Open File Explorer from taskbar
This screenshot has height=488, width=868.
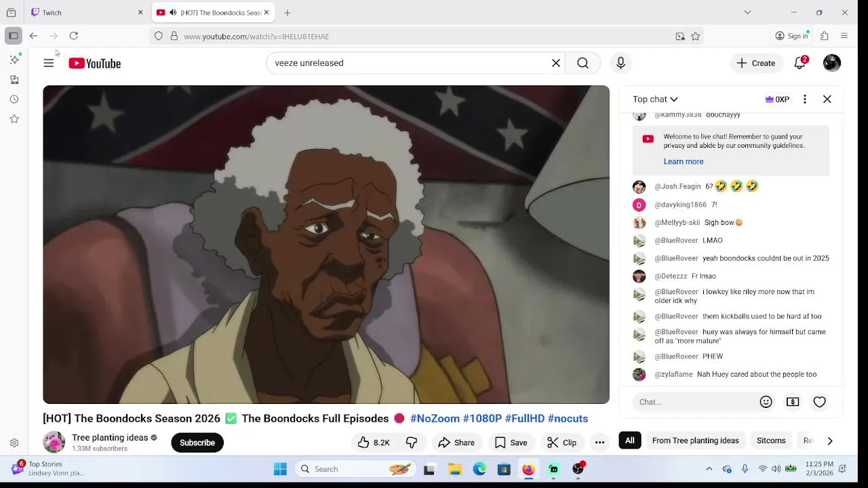point(455,469)
